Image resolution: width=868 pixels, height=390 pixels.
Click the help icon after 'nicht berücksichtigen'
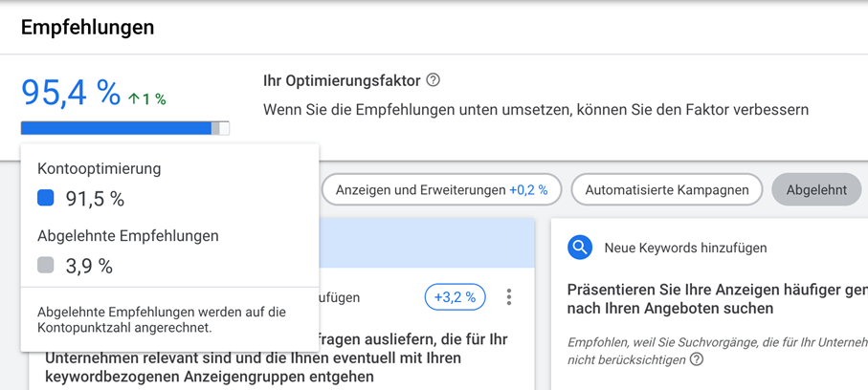click(697, 359)
